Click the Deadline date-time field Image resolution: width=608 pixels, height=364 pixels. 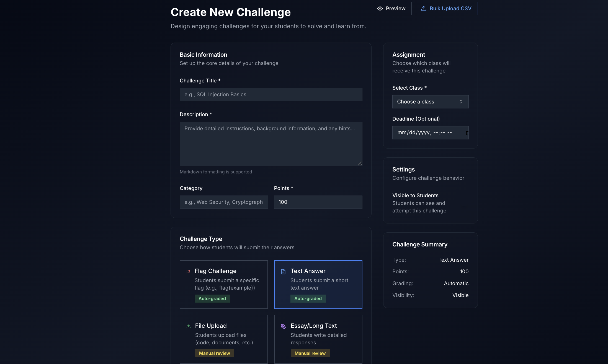pos(426,133)
